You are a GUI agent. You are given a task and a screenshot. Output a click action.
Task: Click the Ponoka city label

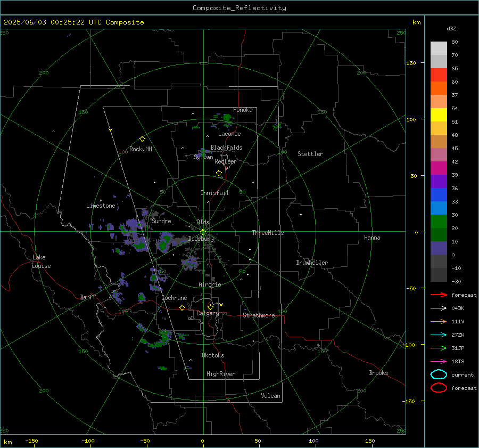pos(243,110)
